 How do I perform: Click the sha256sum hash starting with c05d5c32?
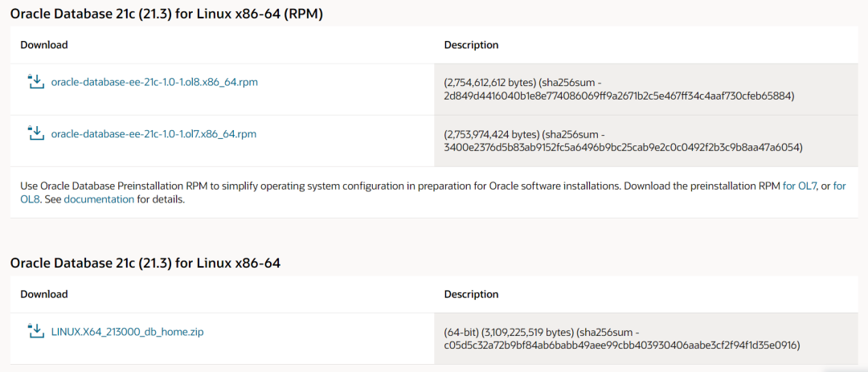[622, 345]
